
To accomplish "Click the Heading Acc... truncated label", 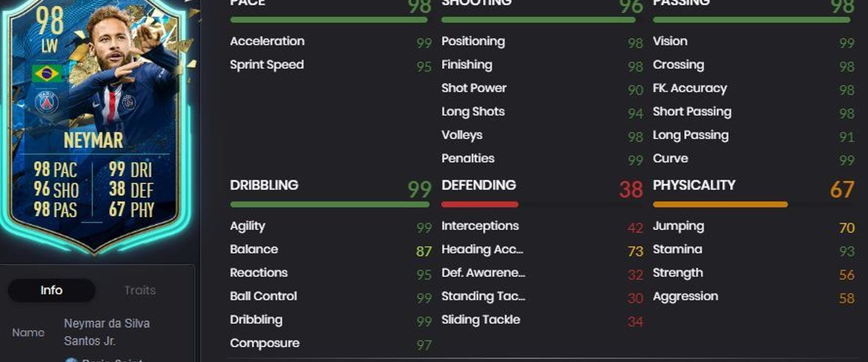I will coord(482,249).
